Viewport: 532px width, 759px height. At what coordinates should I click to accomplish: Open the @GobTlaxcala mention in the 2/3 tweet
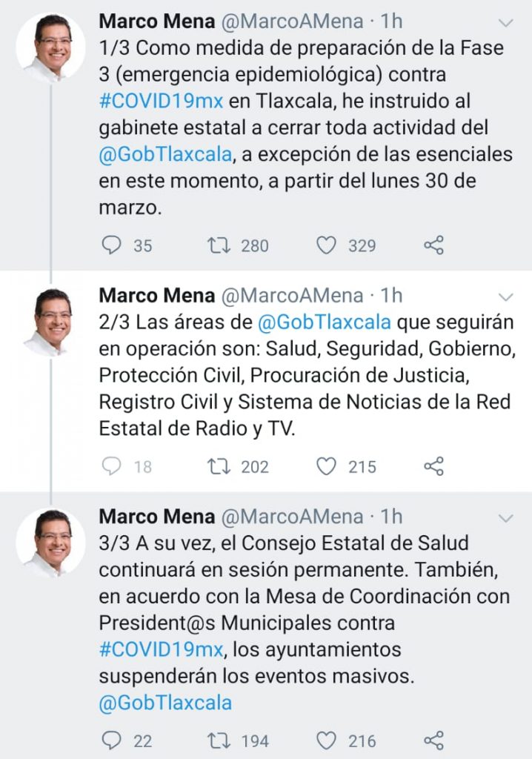(x=323, y=323)
